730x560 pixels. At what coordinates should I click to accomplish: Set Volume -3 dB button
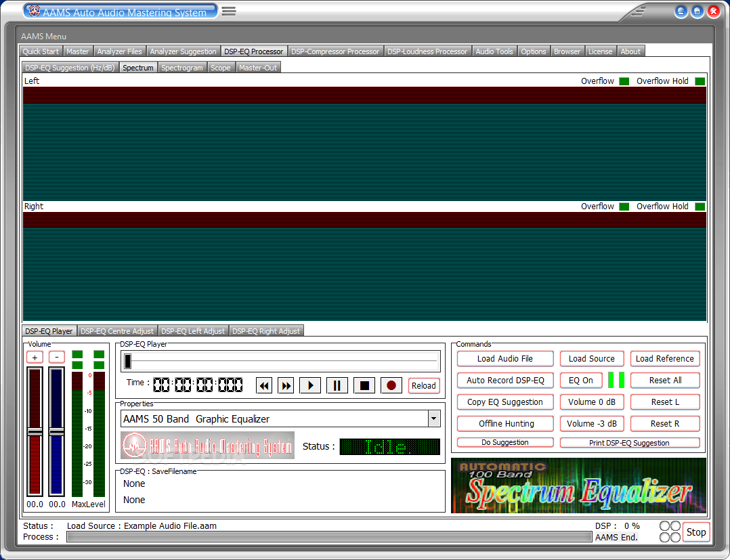[592, 424]
